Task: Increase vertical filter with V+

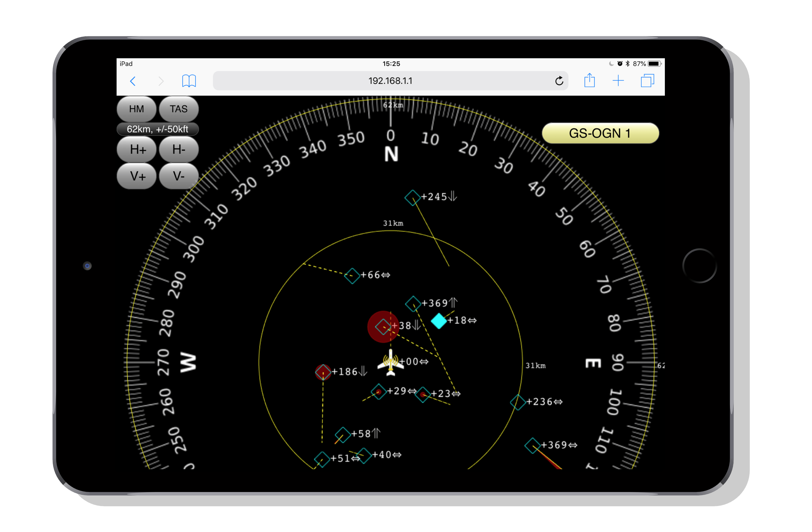Action: click(137, 176)
